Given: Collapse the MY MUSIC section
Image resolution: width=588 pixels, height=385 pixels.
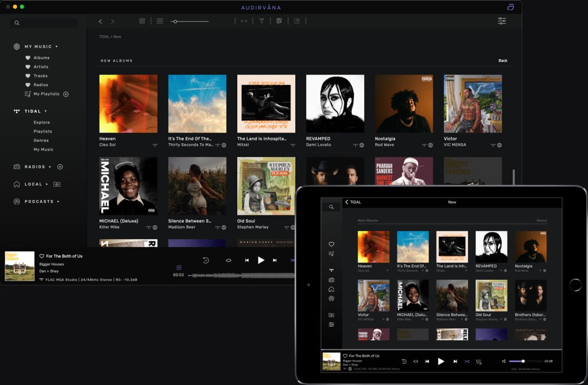Looking at the screenshot, I should tap(56, 47).
